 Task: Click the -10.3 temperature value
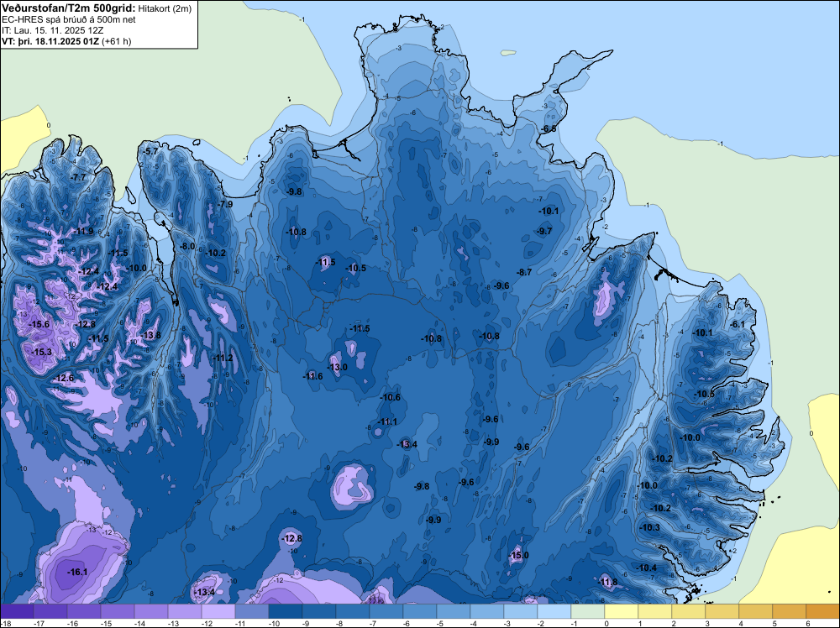pyautogui.click(x=650, y=528)
